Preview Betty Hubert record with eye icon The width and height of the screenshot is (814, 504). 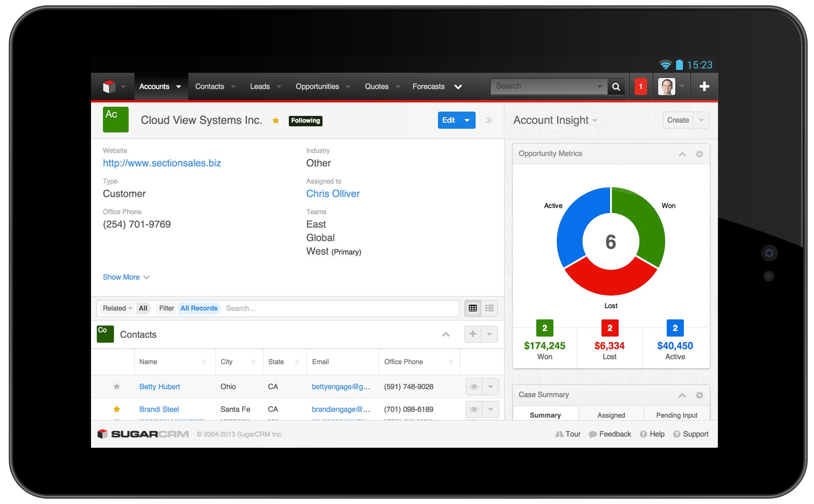474,387
